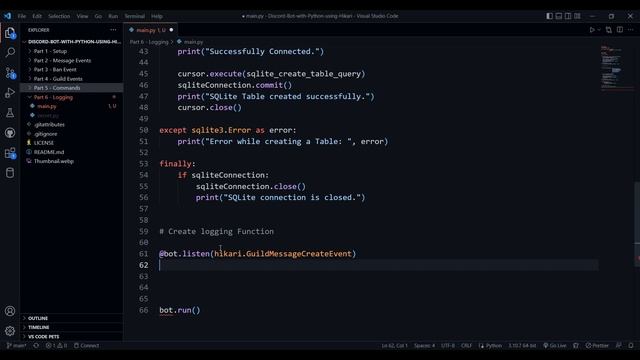Screen dimensions: 640x360
Task: Collapse the Part 6 - Logging folder
Action: click(72, 97)
